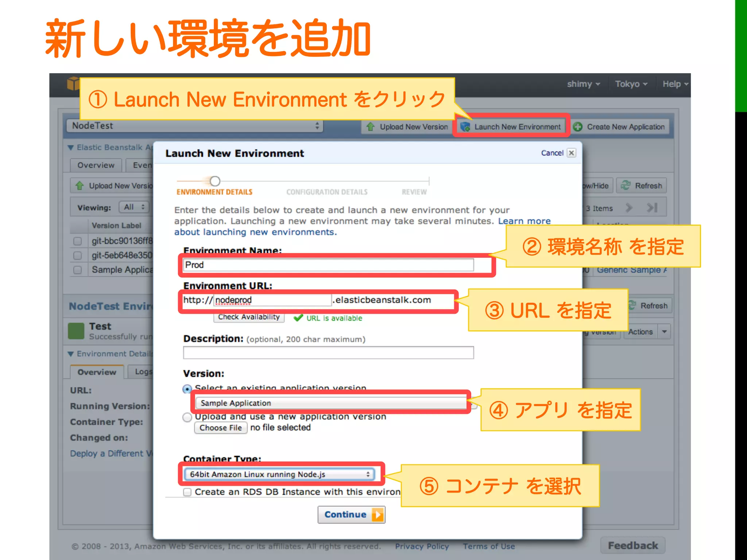Click the wizard progress step marker
Screen dimensions: 747x560
pos(215,181)
